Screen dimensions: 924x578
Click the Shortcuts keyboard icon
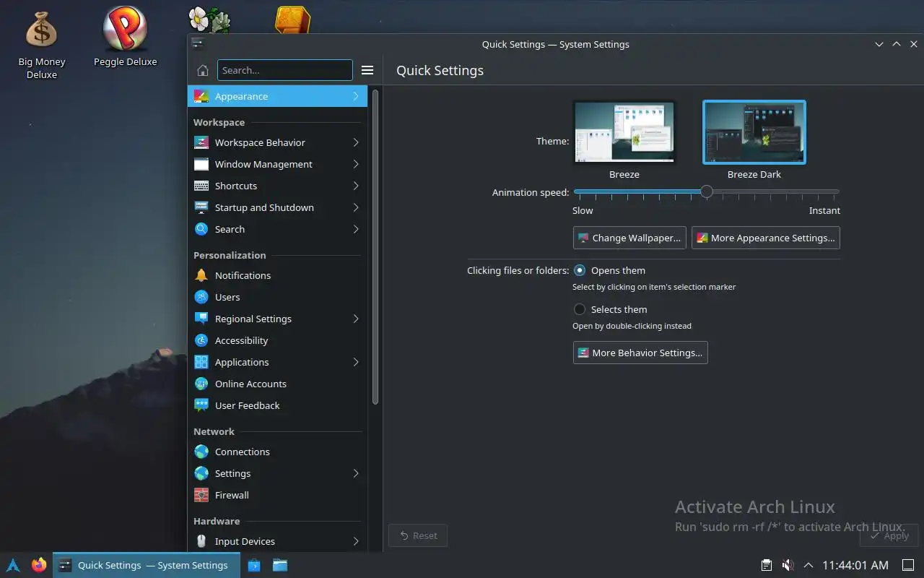(x=201, y=186)
